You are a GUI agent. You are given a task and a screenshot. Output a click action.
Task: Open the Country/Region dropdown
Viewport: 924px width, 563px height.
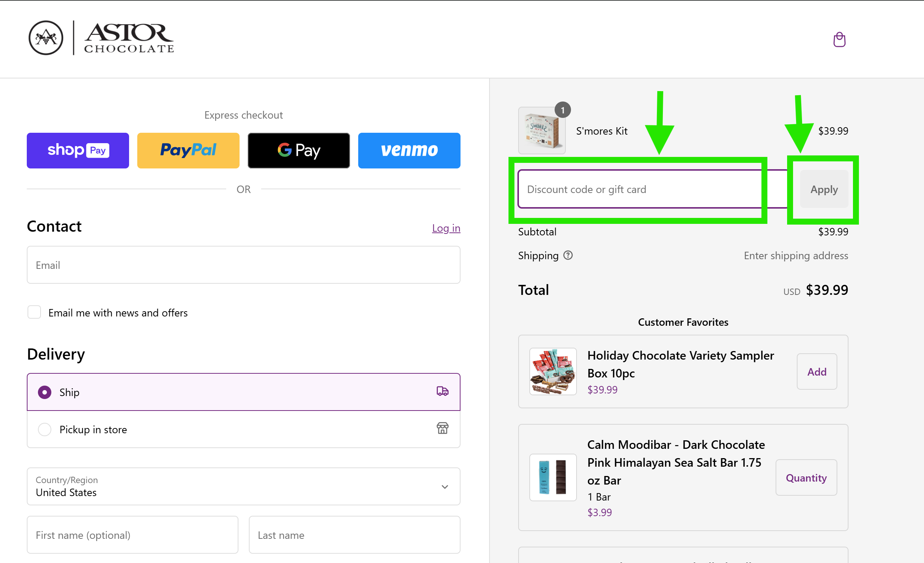point(244,486)
